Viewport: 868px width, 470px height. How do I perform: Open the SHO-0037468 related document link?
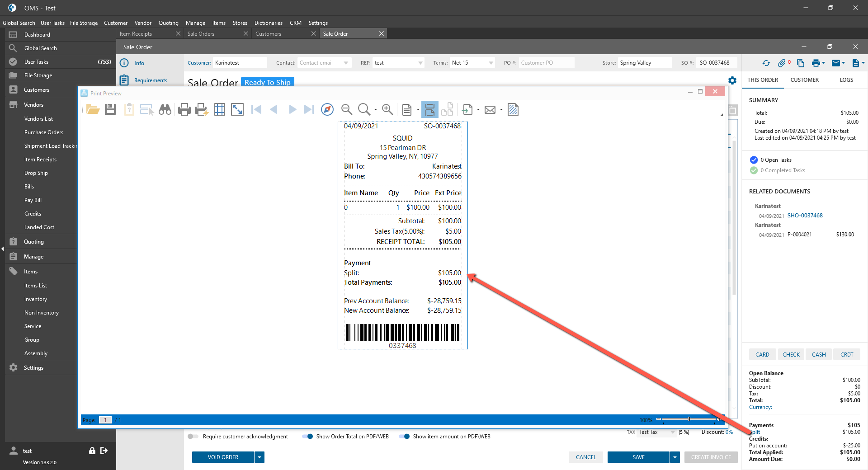pyautogui.click(x=805, y=216)
